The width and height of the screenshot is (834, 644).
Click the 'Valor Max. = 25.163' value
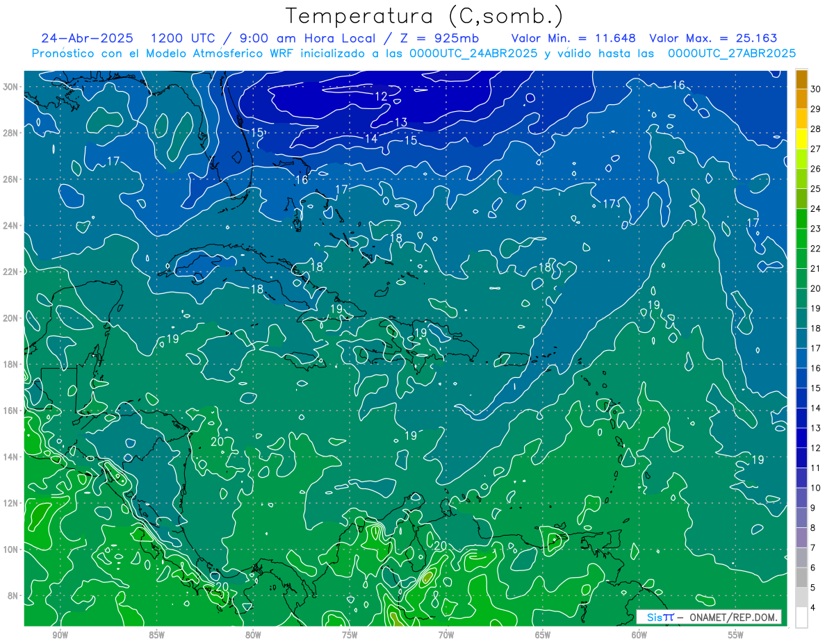tap(713, 38)
